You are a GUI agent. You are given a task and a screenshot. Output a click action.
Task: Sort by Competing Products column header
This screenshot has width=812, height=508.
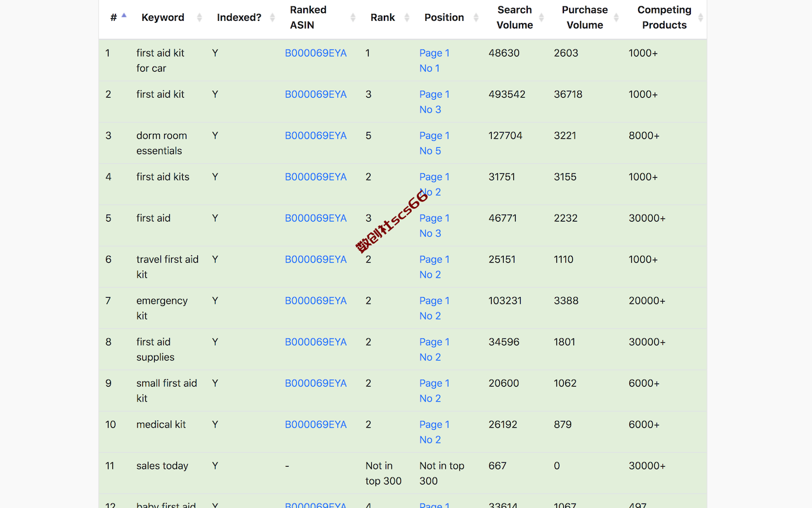coord(664,18)
